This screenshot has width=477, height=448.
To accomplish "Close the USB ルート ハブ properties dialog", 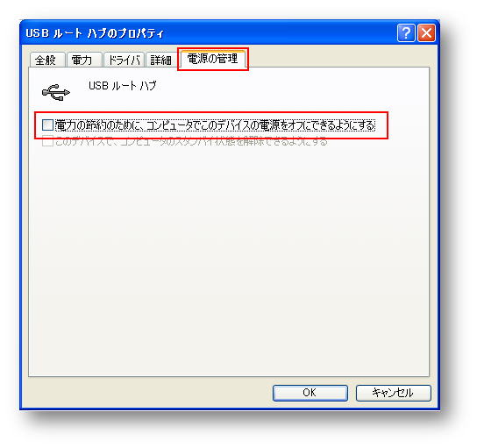I will coord(426,32).
